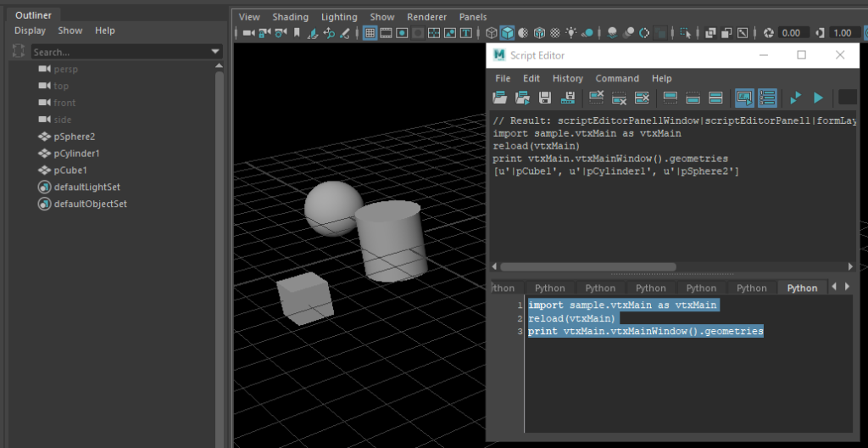The image size is (868, 448).
Task: Select pCylinder1 in the Outliner
Action: [x=76, y=154]
